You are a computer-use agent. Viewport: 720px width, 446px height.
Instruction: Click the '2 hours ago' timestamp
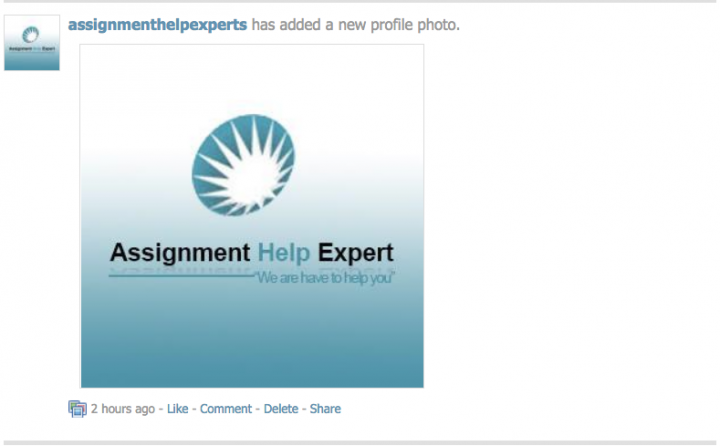tap(123, 408)
